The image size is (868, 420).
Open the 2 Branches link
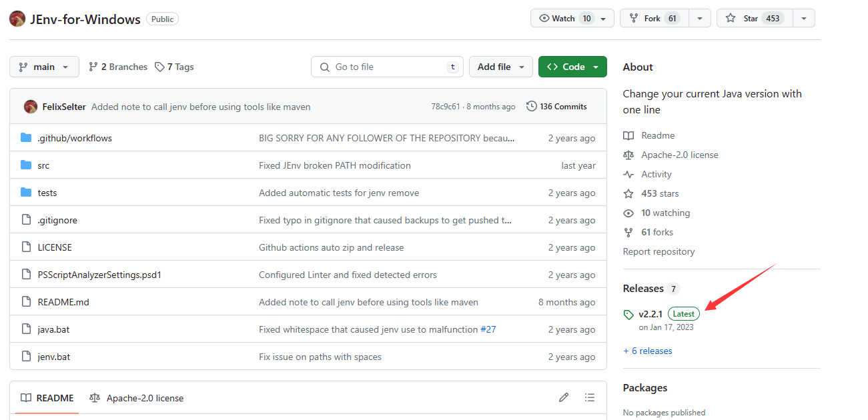click(118, 67)
